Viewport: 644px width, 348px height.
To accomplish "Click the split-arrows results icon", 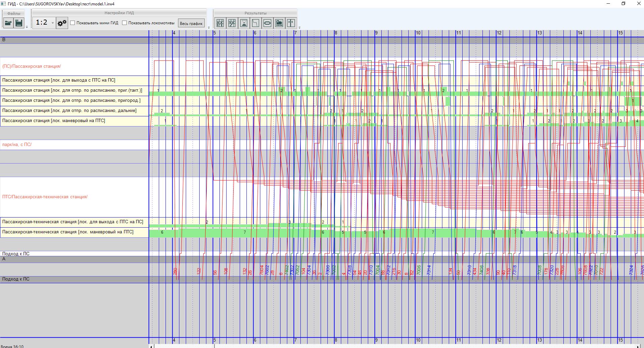I will [291, 23].
